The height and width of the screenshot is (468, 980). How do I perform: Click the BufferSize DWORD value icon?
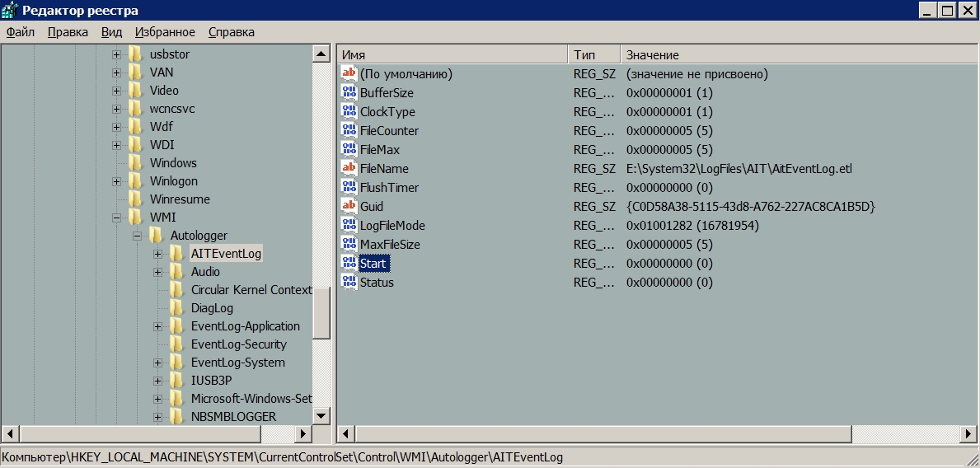pos(349,92)
